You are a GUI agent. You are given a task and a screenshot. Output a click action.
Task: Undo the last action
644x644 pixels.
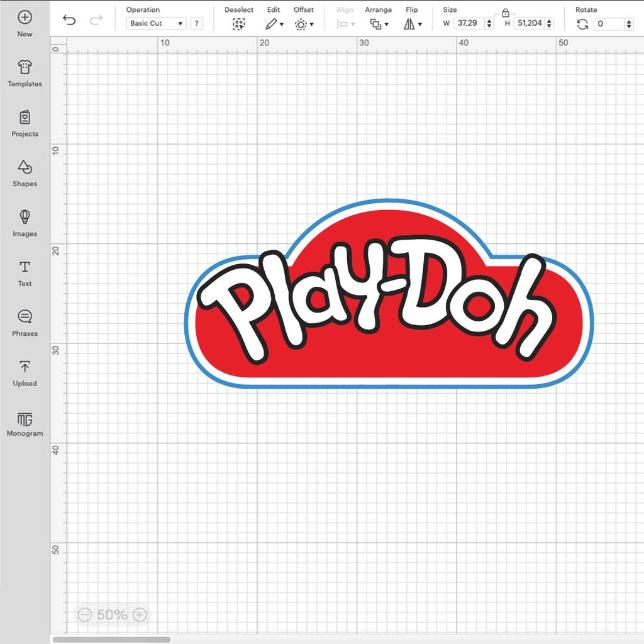69,21
